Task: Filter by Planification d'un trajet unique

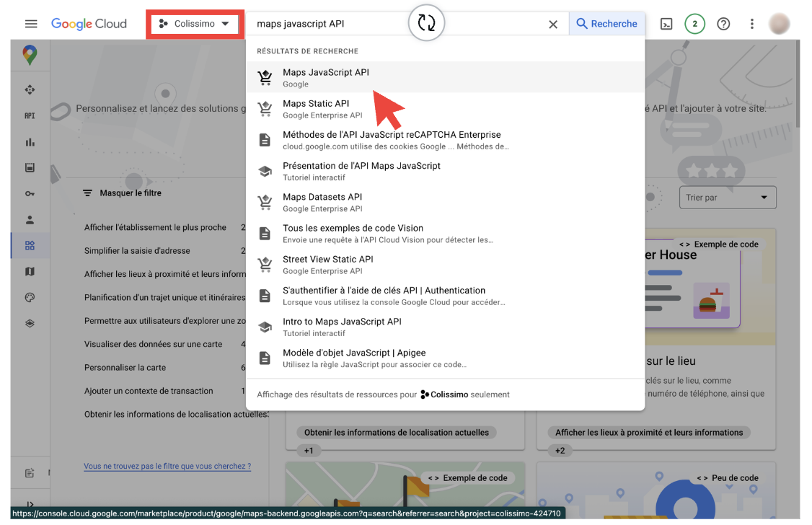Action: 164,297
